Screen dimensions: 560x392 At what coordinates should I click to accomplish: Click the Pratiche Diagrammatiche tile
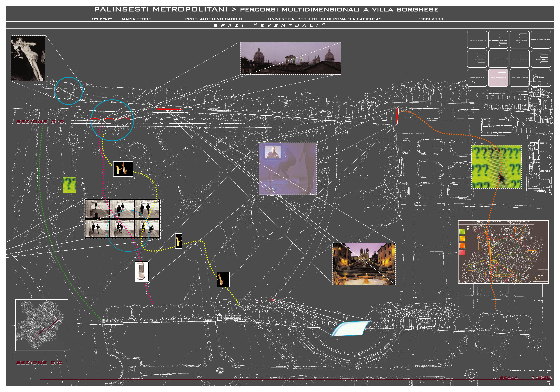click(541, 39)
